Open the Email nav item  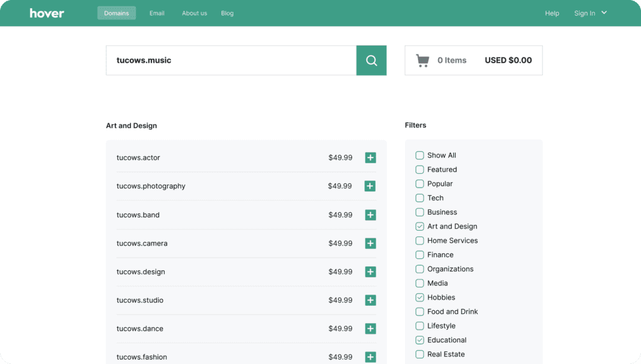click(157, 13)
